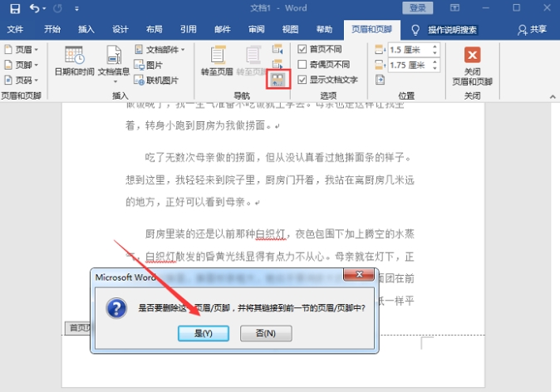The width and height of the screenshot is (560, 392).
Task: Insert 图片 picture
Action: click(x=148, y=65)
